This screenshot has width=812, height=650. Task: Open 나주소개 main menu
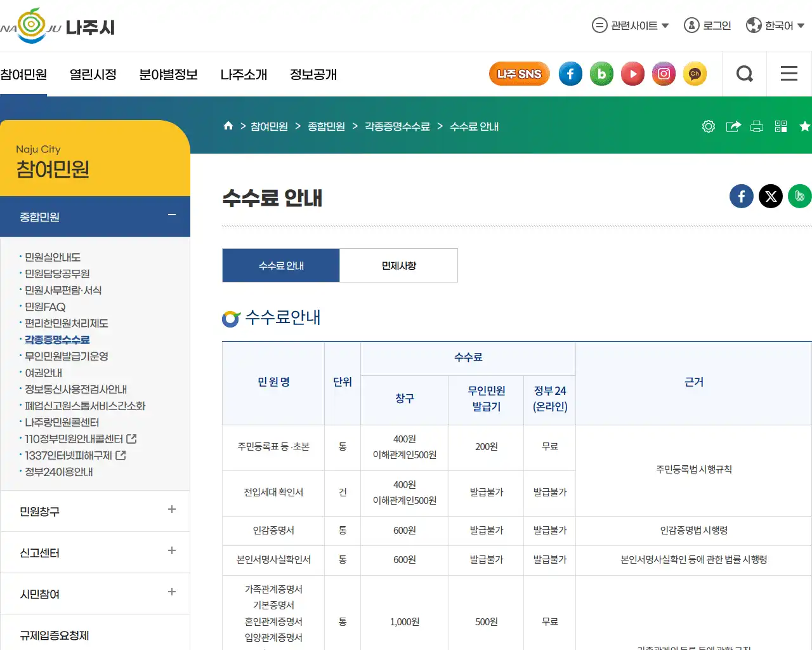coord(244,74)
